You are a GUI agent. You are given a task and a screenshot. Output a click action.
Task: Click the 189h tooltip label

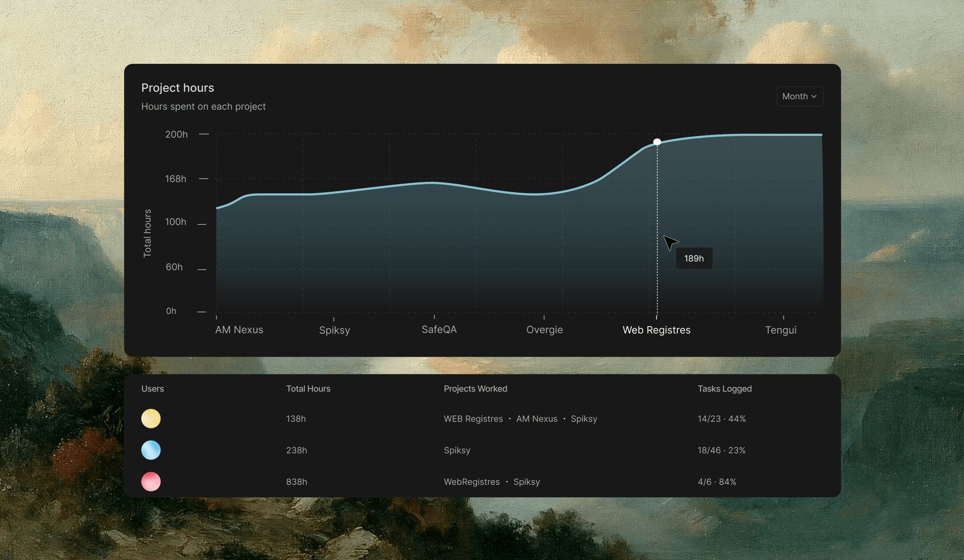(x=694, y=258)
